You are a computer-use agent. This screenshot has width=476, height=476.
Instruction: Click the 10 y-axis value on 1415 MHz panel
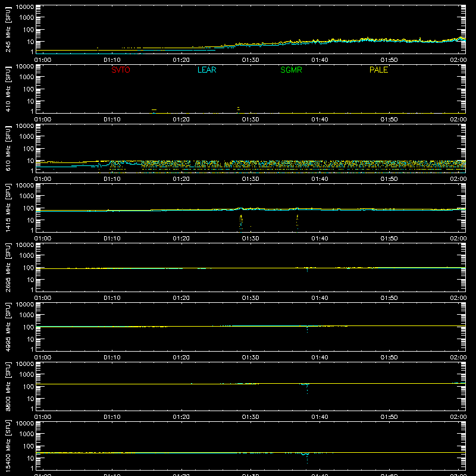click(30, 220)
